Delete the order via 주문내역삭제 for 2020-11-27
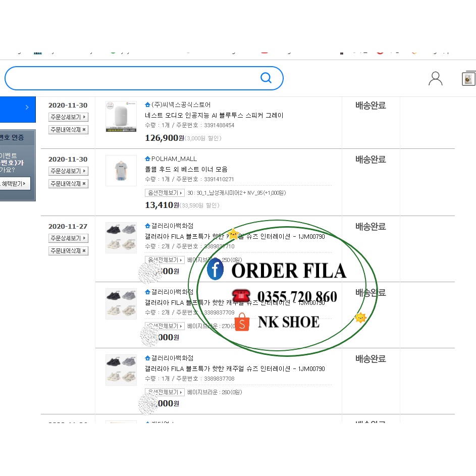Viewport: 476px width, 476px height. [68, 250]
